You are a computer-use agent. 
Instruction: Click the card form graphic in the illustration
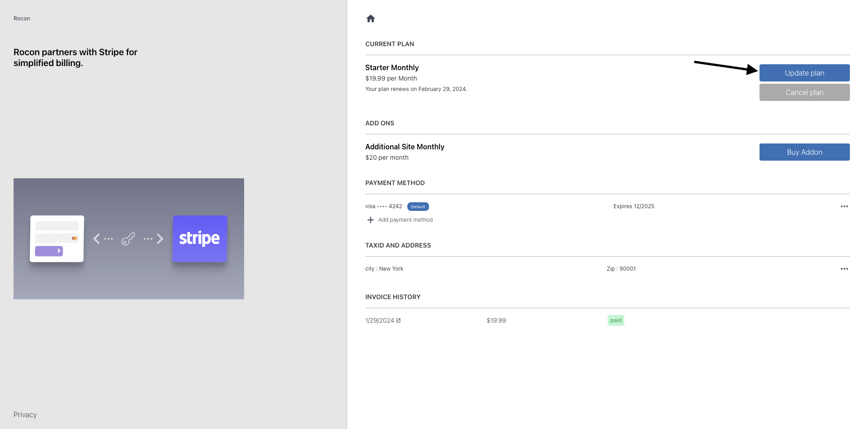pos(57,238)
